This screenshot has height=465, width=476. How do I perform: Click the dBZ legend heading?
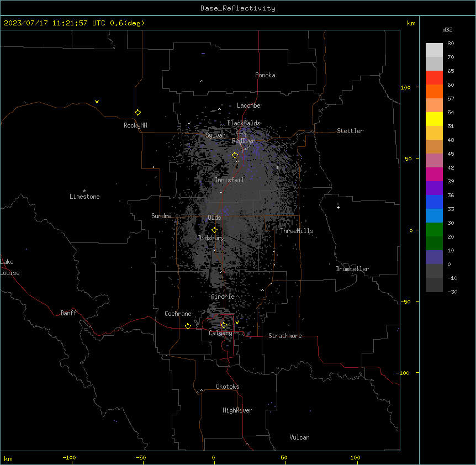pos(447,29)
